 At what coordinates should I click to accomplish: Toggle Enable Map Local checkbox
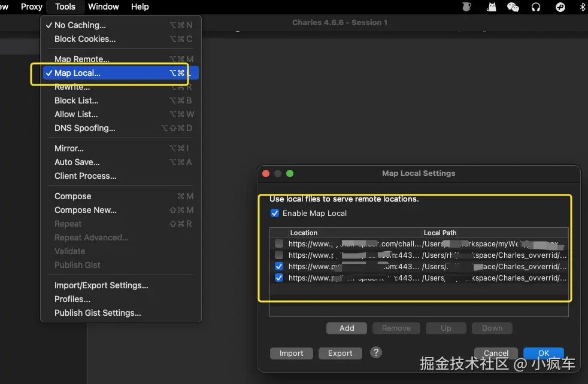pos(275,213)
